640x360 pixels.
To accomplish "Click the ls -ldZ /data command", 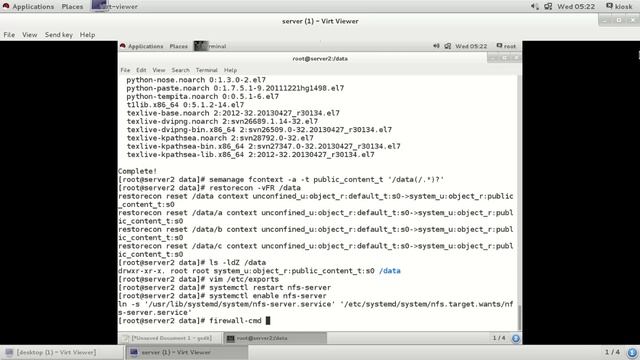I will [192, 263].
